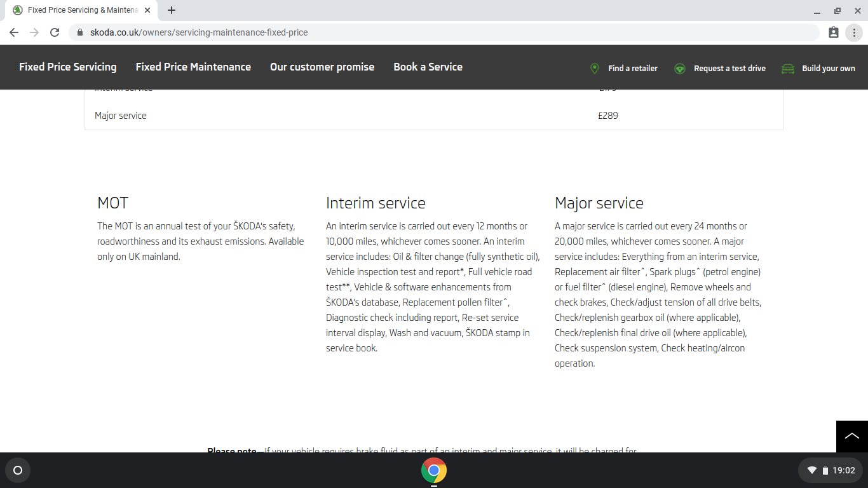Maximize or restore the browser window
This screenshot has height=488, width=868.
[837, 11]
